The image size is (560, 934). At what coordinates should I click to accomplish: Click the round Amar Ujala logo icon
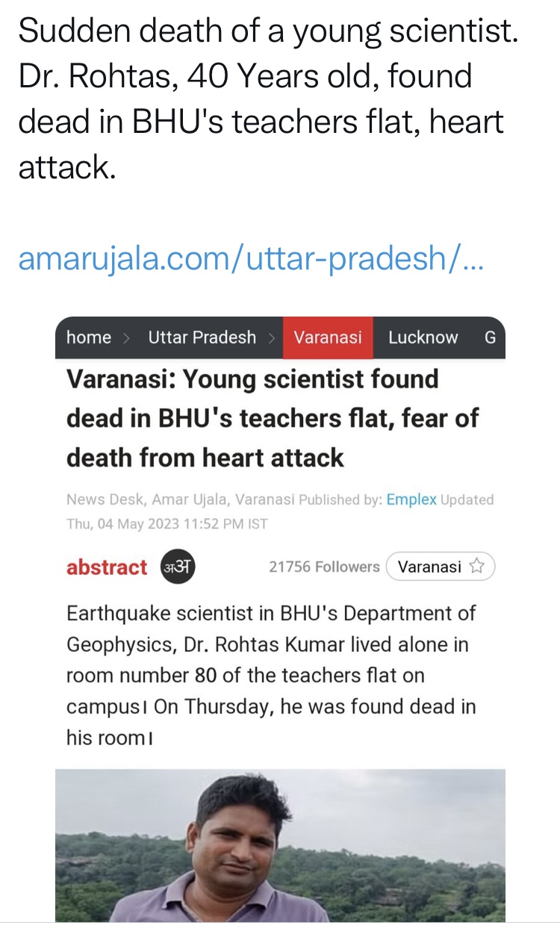pyautogui.click(x=178, y=567)
